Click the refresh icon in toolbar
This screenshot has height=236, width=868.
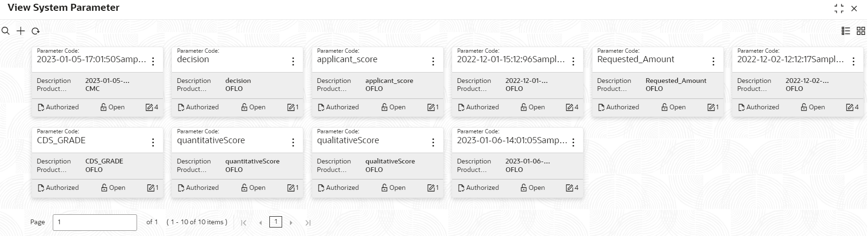tap(35, 31)
